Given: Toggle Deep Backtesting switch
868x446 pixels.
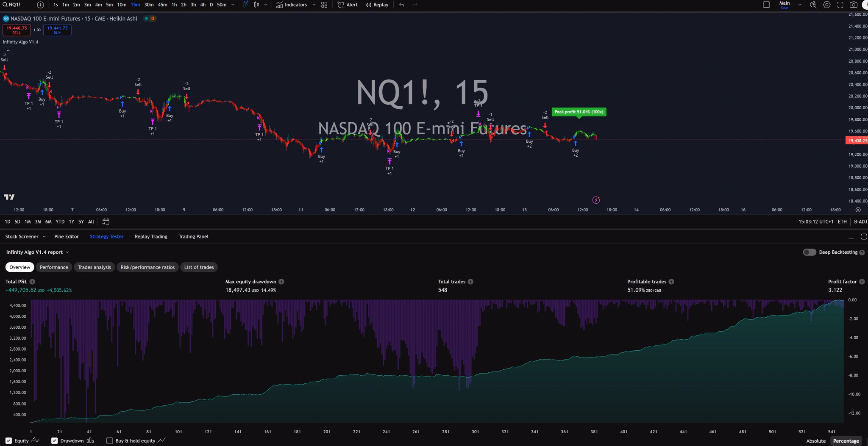Looking at the screenshot, I should (x=809, y=252).
